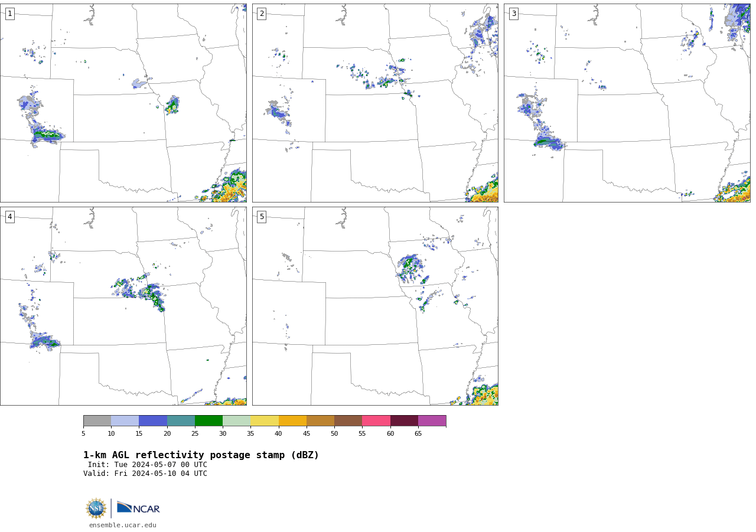This screenshot has height=532, width=756.
Task: Click the number 5 panel label
Action: click(262, 217)
